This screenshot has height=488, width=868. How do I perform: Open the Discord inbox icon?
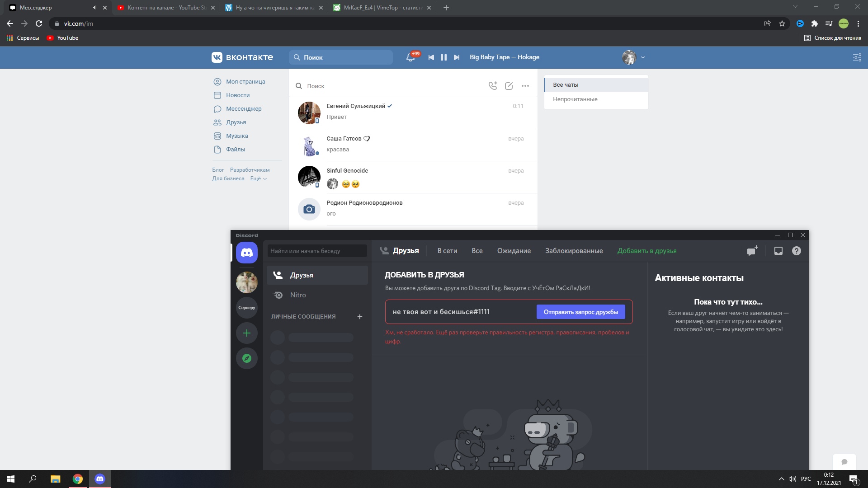coord(778,251)
